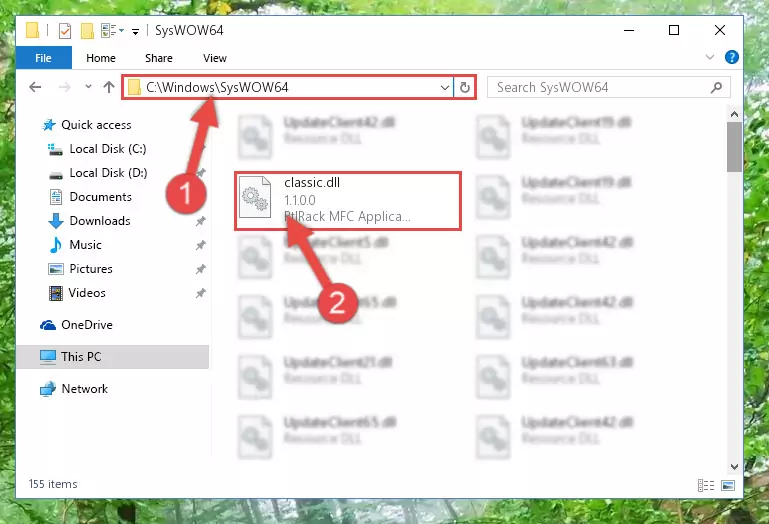Open the Recent locations dropdown

tap(88, 87)
